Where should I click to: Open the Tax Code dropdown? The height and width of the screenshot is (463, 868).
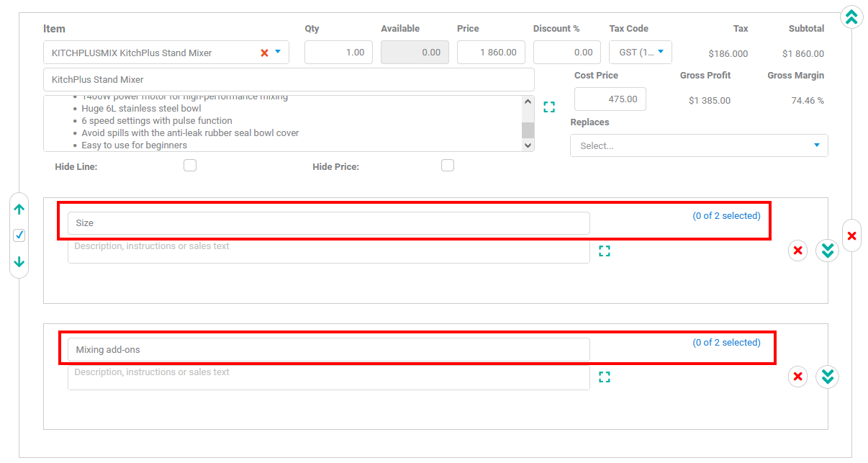(641, 53)
